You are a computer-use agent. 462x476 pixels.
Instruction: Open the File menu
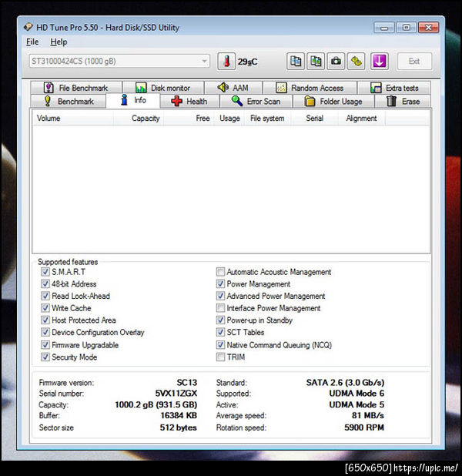coord(32,42)
